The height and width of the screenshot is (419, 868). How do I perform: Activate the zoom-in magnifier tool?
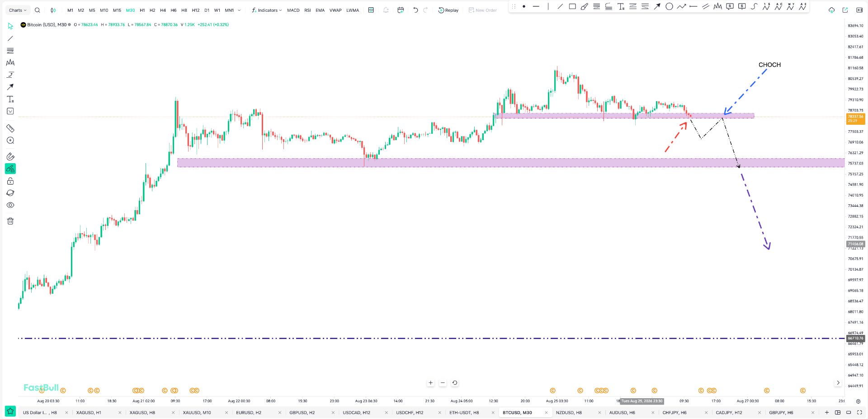point(10,141)
